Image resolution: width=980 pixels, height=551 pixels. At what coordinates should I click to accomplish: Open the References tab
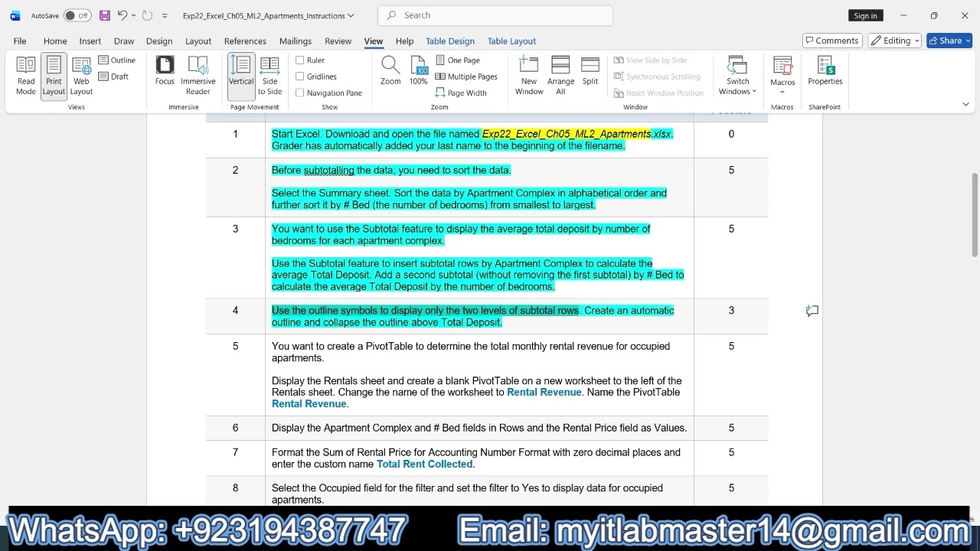coord(245,41)
